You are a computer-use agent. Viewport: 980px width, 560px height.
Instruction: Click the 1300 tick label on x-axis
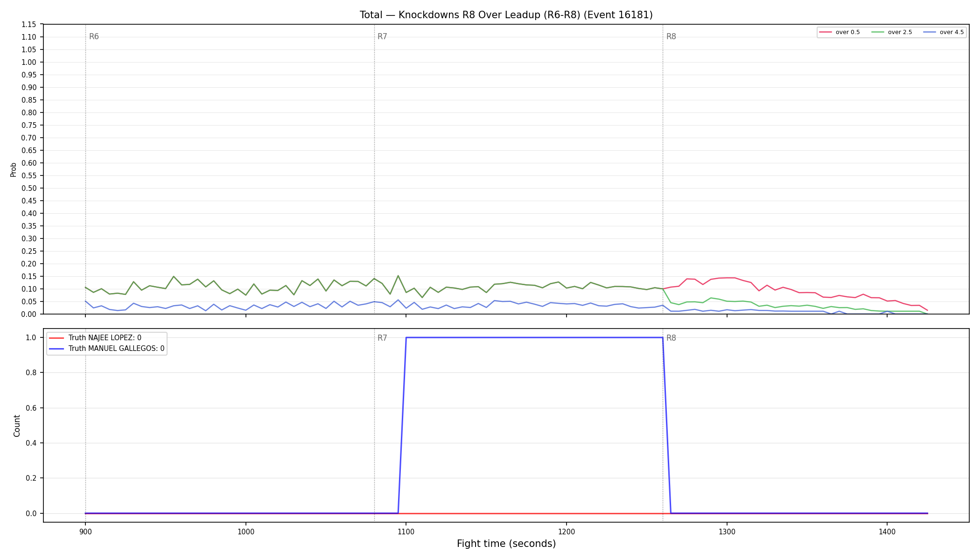[x=727, y=532]
